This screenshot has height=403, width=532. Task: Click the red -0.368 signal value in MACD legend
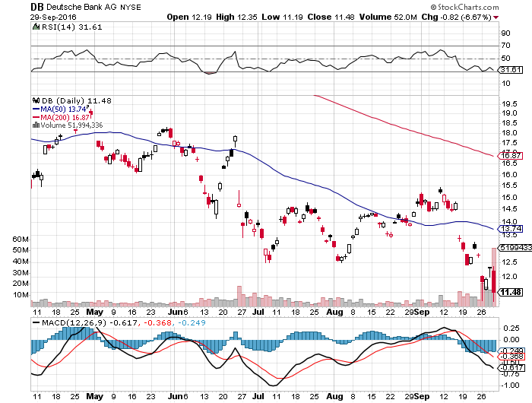pyautogui.click(x=158, y=322)
